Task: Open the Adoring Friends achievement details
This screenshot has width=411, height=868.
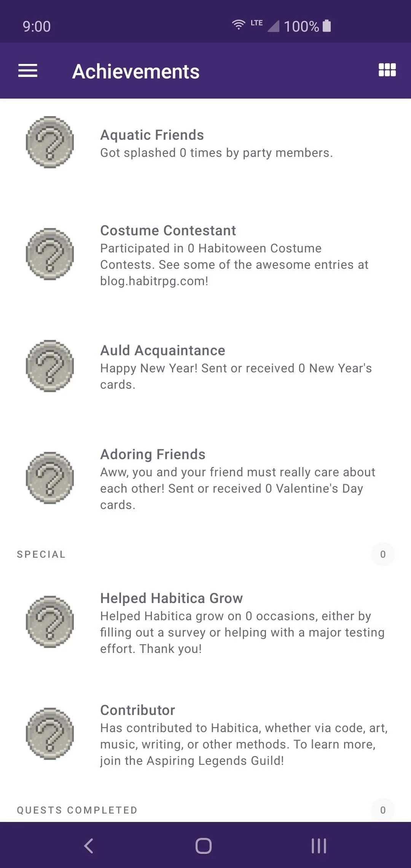Action: tap(205, 479)
